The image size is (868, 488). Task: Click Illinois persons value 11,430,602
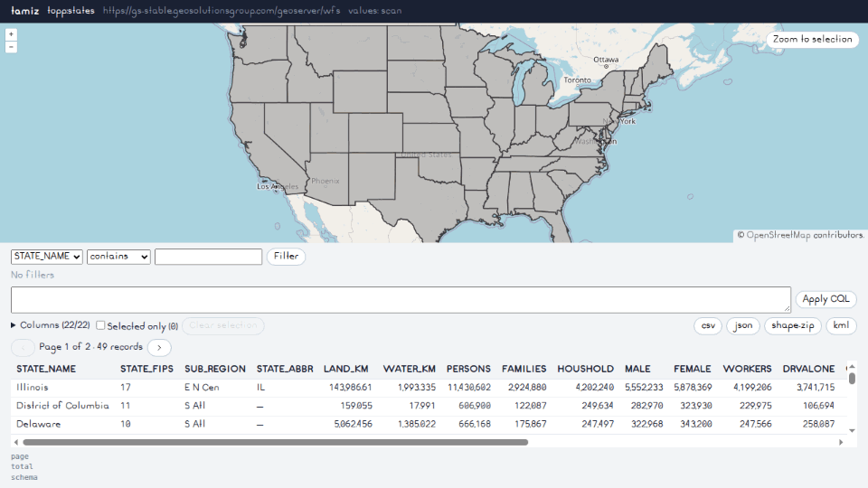[469, 388]
